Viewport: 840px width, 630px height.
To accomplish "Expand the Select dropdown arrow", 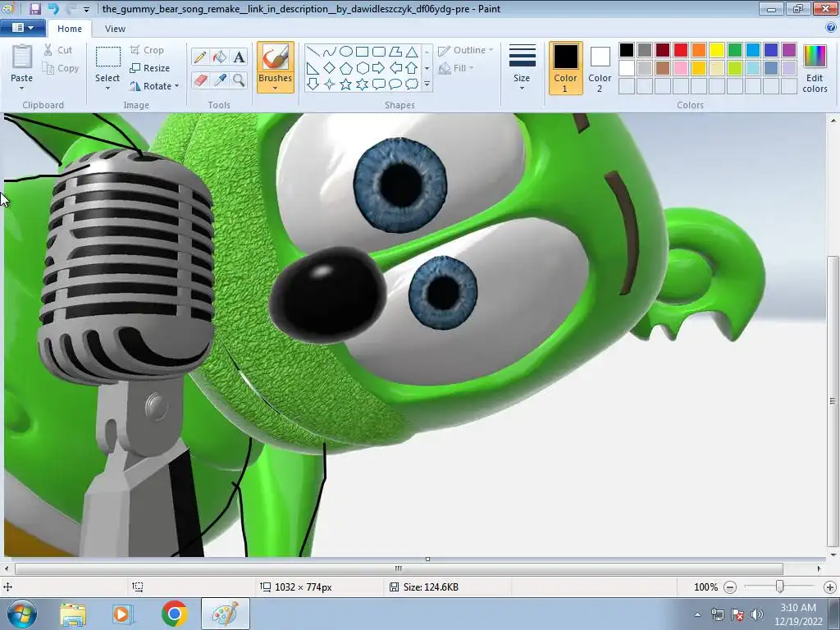I will pyautogui.click(x=107, y=89).
